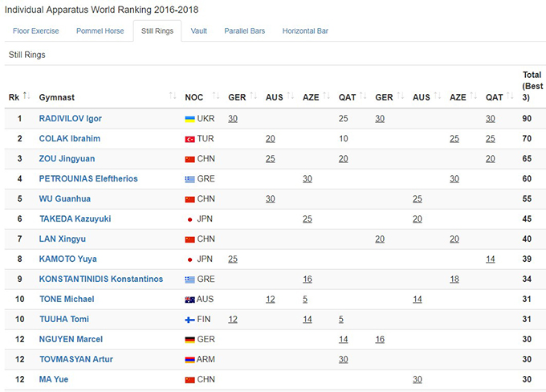546x392 pixels.
Task: Click the Finland flag beside FIN
Action: click(189, 320)
